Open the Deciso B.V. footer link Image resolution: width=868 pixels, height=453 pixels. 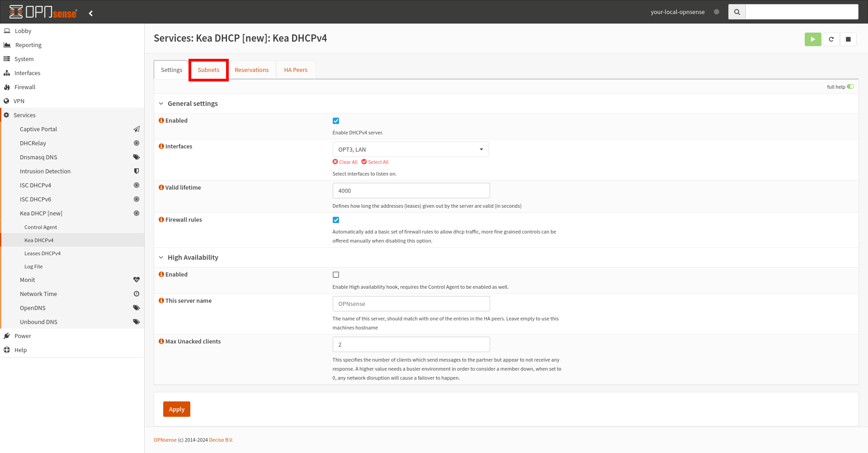[x=221, y=440]
